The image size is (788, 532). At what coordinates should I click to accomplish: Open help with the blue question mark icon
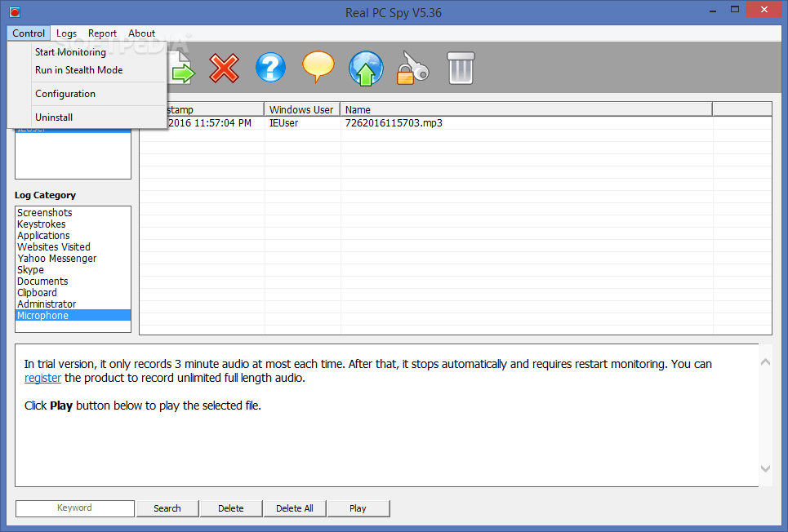pyautogui.click(x=270, y=68)
